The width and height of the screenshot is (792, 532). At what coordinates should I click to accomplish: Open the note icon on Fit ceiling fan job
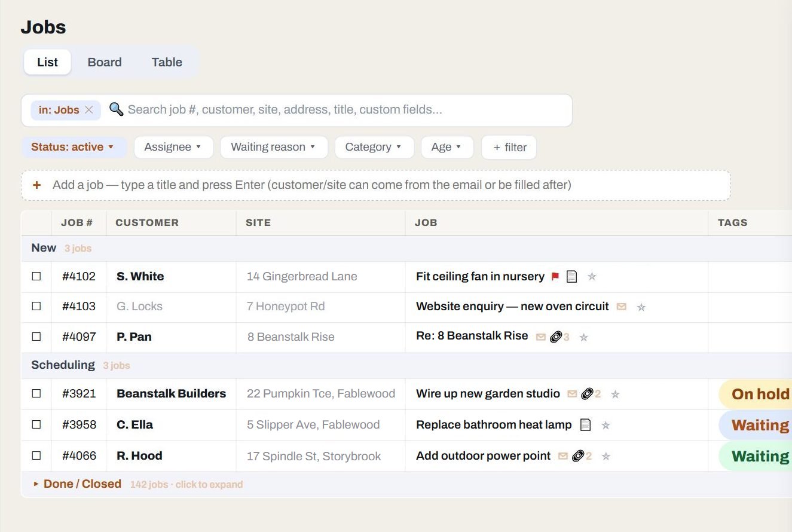(x=572, y=276)
